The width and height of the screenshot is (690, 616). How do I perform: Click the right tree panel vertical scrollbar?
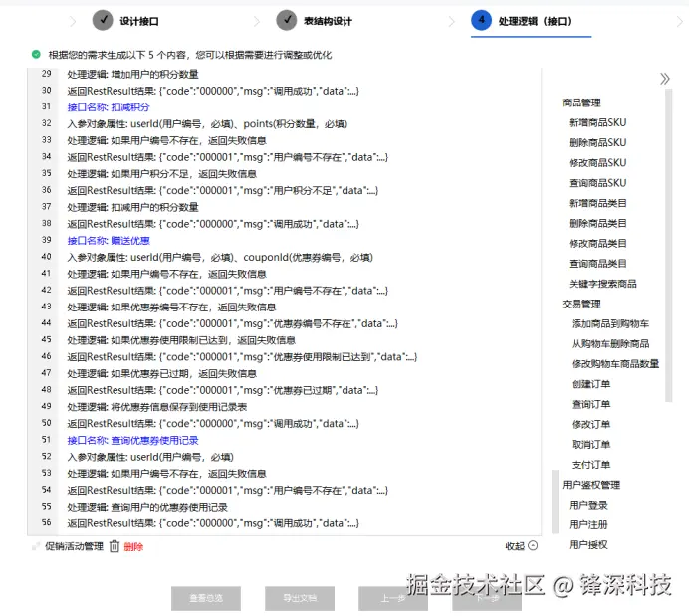coord(669,246)
